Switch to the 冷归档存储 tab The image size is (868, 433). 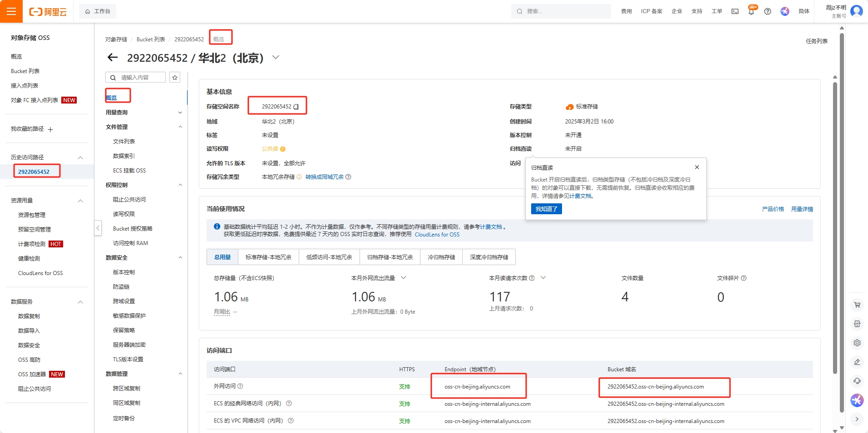441,257
